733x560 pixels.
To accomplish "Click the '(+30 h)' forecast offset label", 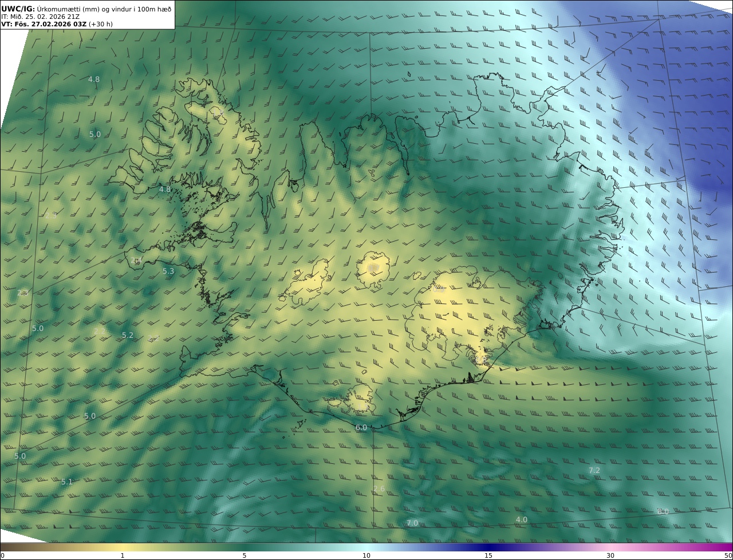I will coord(101,24).
